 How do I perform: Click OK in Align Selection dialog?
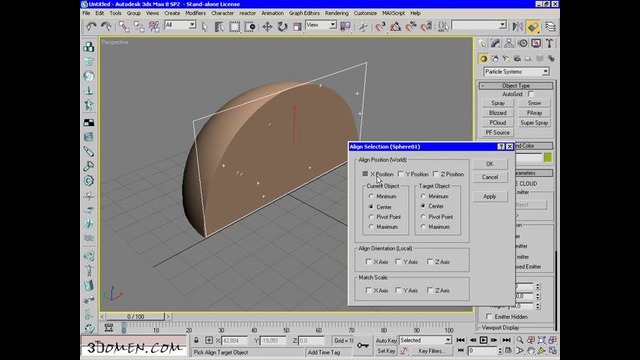[x=490, y=164]
